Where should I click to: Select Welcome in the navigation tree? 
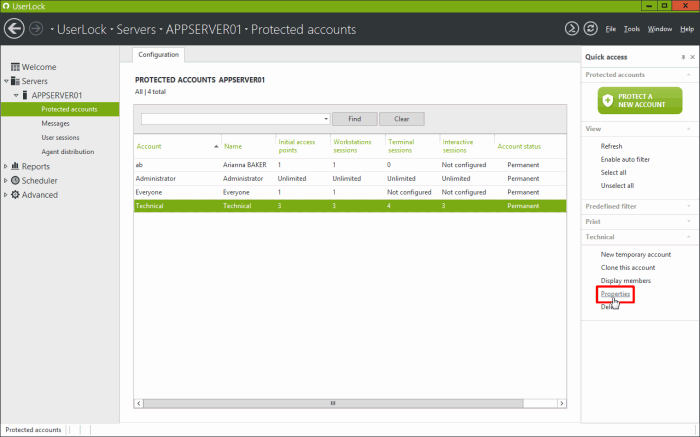point(39,67)
